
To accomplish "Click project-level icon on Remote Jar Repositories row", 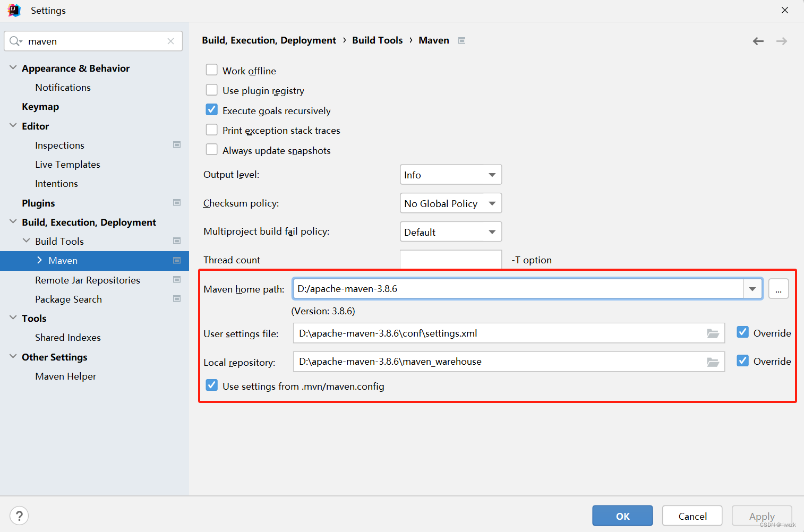I will (177, 279).
